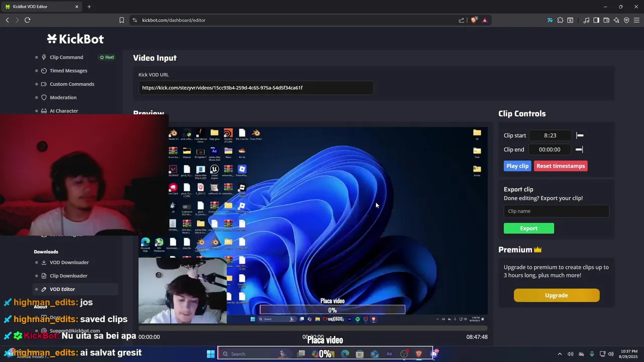The height and width of the screenshot is (362, 644).
Task: Play the clip
Action: 517,166
